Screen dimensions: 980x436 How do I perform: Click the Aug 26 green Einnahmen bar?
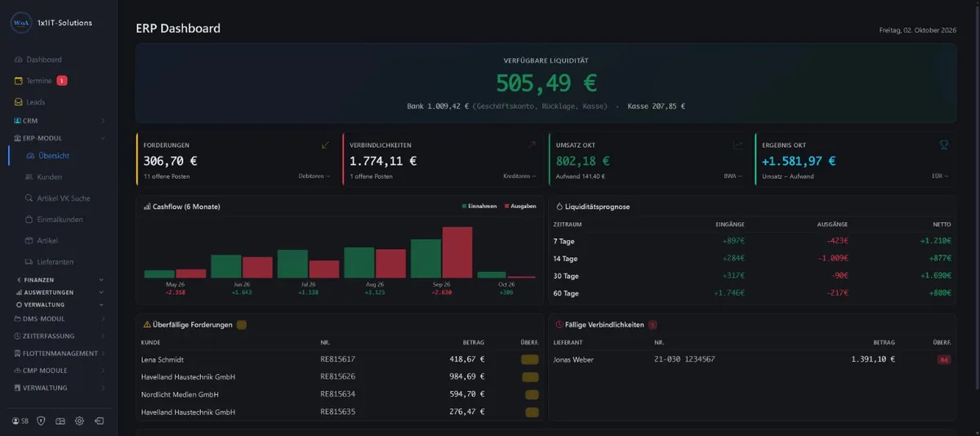[359, 263]
